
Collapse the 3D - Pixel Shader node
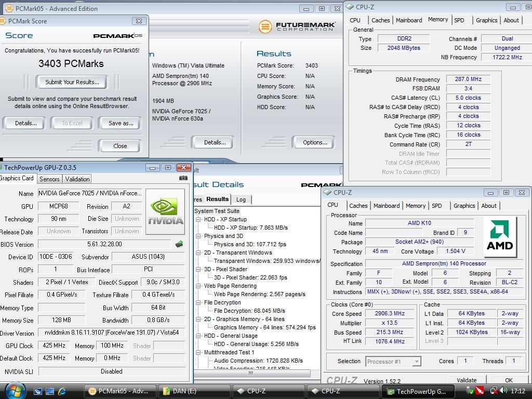[198, 270]
